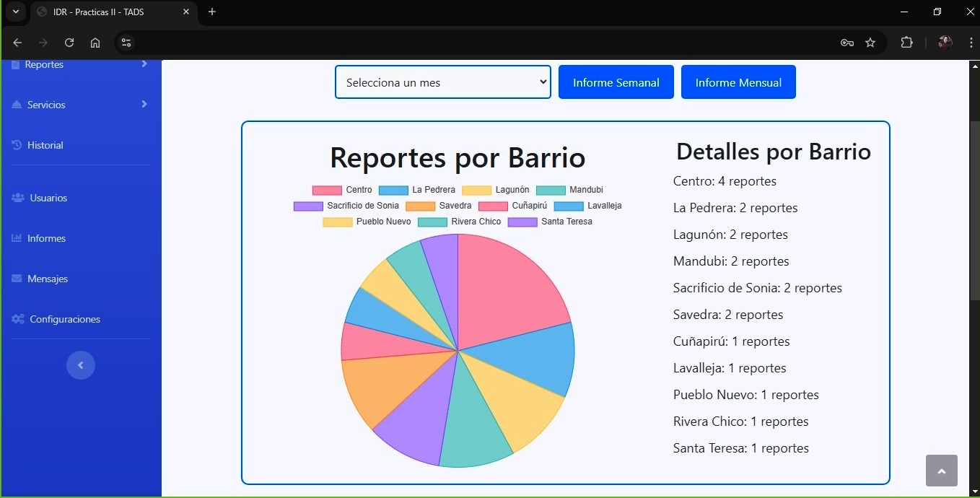Open the tab search dropdown arrow

click(15, 12)
